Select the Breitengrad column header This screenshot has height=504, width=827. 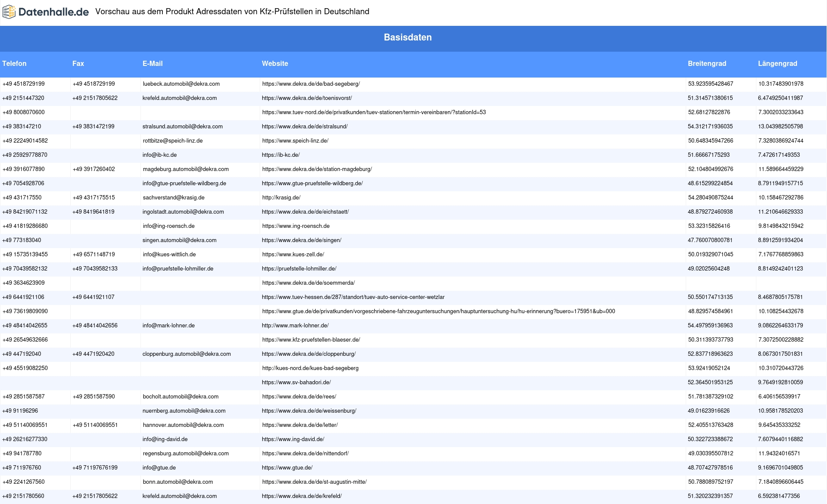[707, 64]
